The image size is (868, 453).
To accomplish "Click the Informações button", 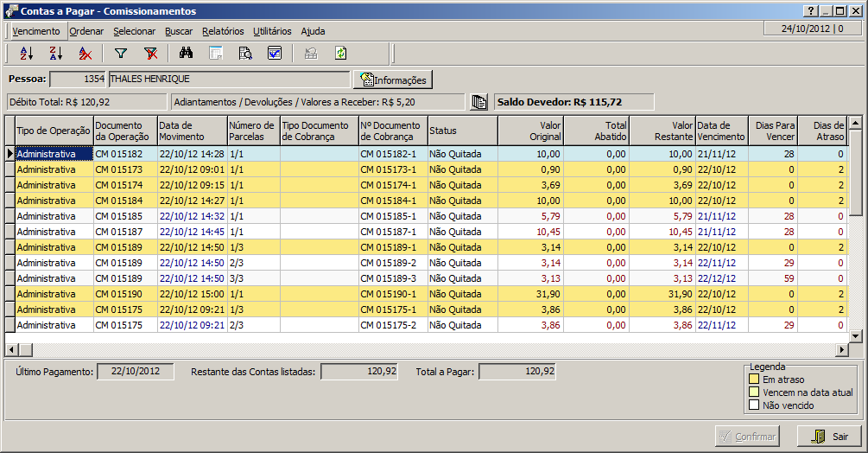I will [393, 80].
